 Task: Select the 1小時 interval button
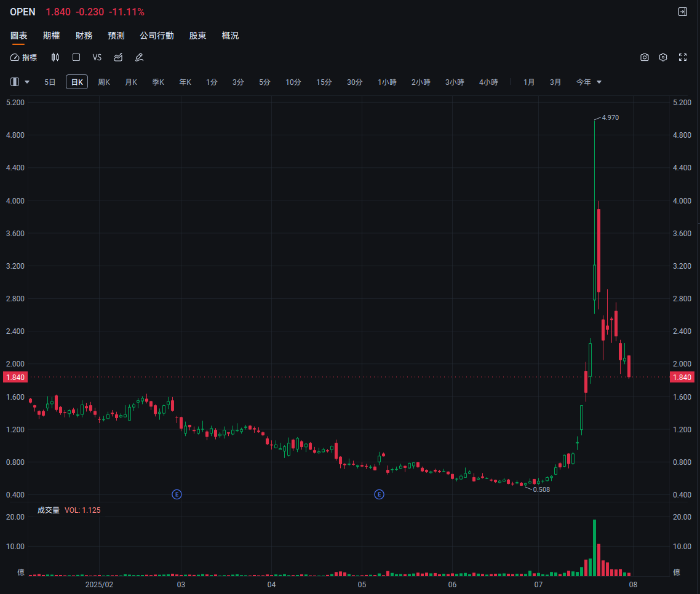387,81
